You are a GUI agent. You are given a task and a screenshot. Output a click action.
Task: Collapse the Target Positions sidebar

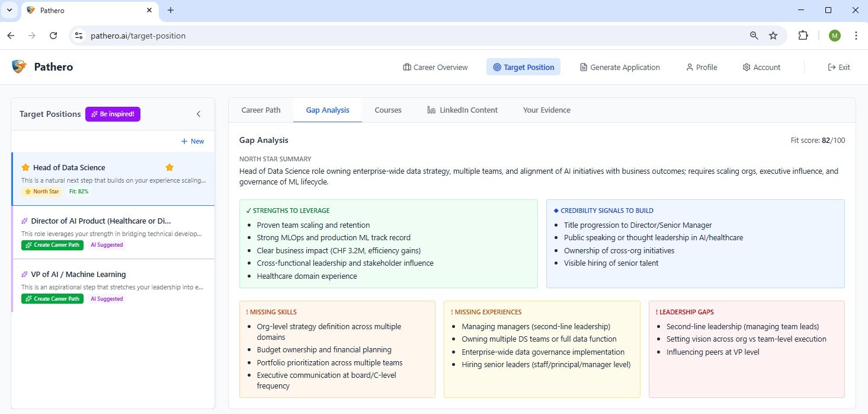coord(198,114)
